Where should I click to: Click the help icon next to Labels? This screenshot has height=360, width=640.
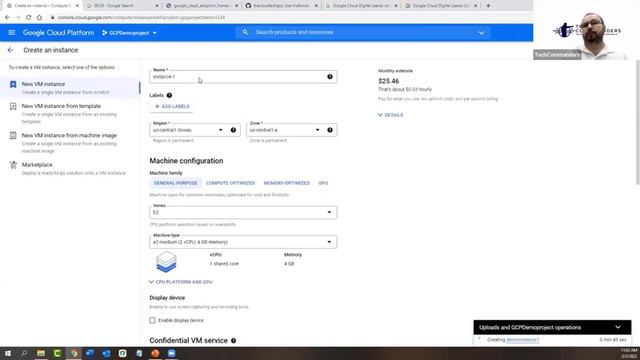(169, 96)
